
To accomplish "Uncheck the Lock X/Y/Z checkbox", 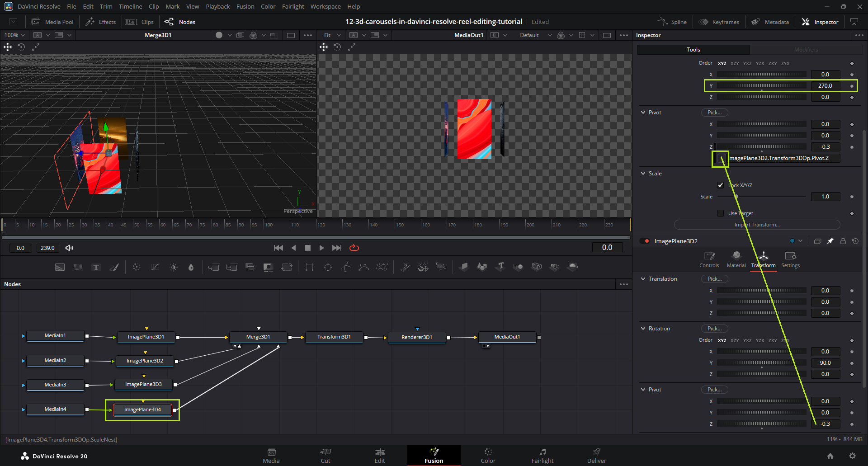I will click(x=721, y=185).
